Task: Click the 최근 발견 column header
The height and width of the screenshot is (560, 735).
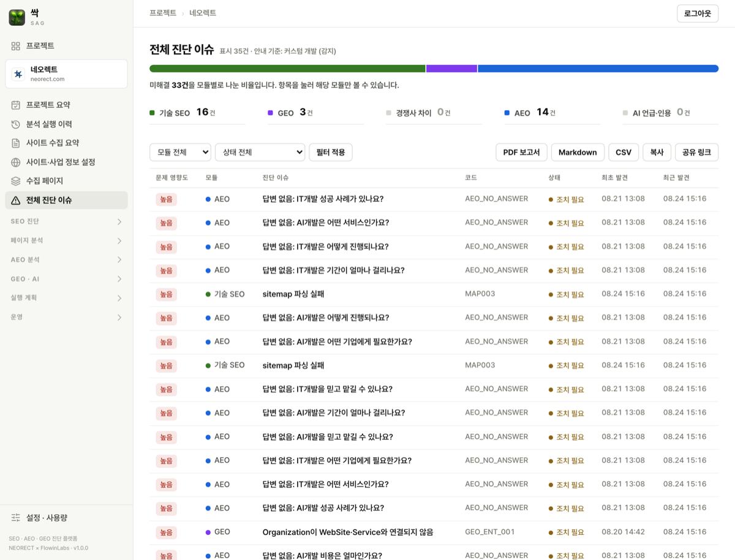Action: coord(676,177)
